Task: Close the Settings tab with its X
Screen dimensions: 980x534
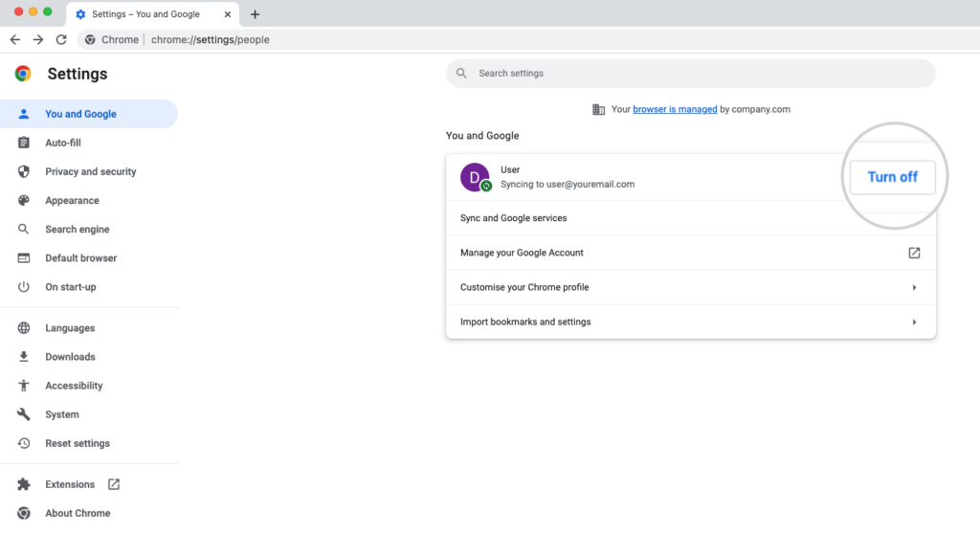Action: point(228,14)
